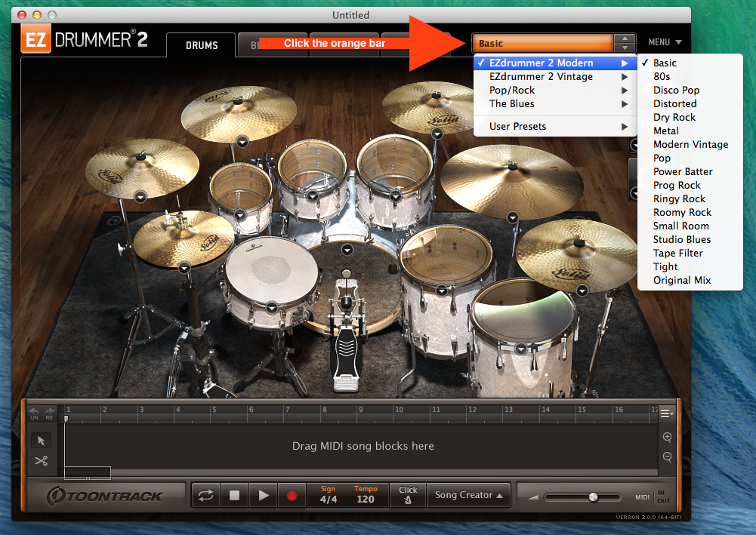Select the Studio Blues preset
Viewport: 756px width, 535px height.
tap(690, 239)
